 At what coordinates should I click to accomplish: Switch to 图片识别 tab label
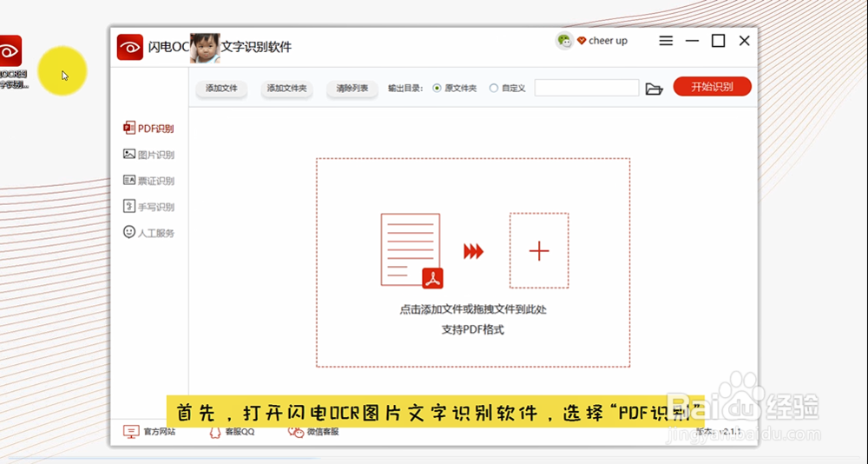coord(156,155)
